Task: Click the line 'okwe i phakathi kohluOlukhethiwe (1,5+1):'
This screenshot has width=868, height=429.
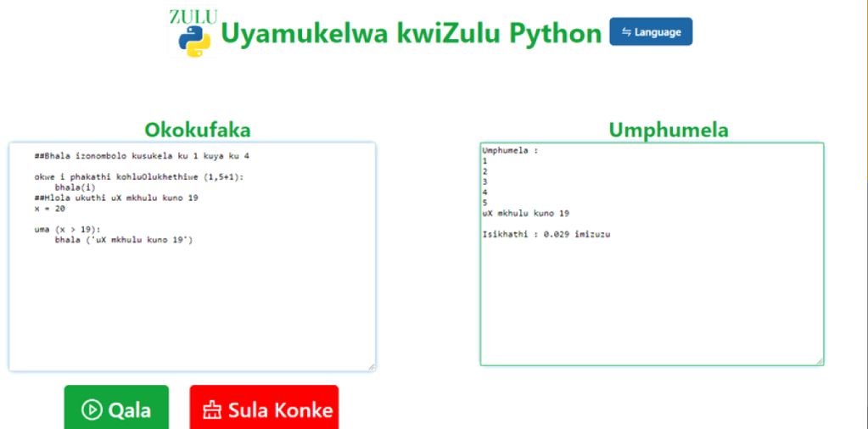Action: click(139, 177)
